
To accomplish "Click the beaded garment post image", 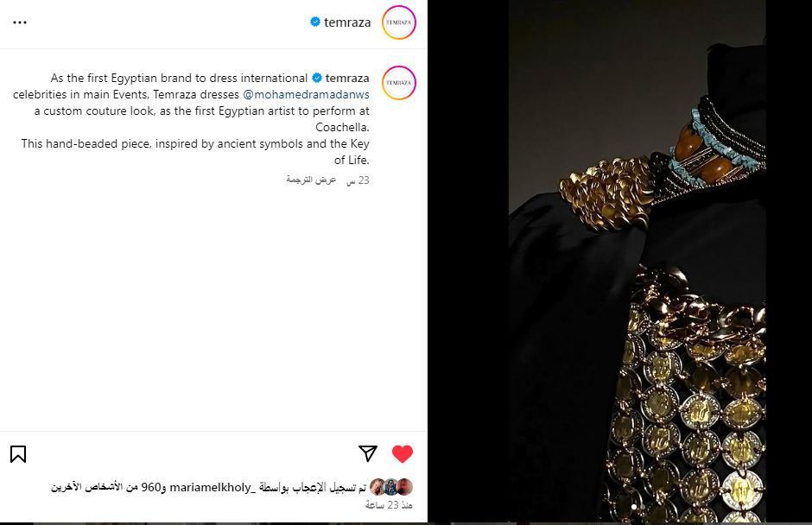I will (x=637, y=261).
